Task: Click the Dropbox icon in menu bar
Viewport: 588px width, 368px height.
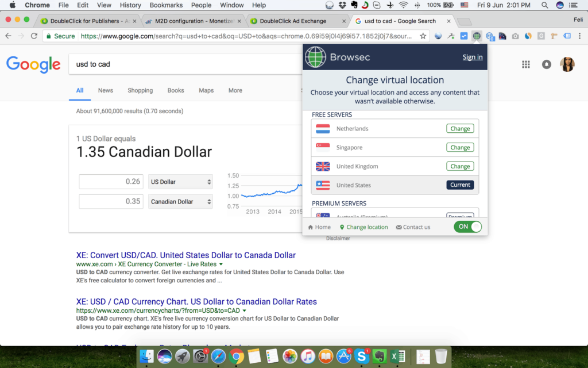Action: pyautogui.click(x=343, y=5)
